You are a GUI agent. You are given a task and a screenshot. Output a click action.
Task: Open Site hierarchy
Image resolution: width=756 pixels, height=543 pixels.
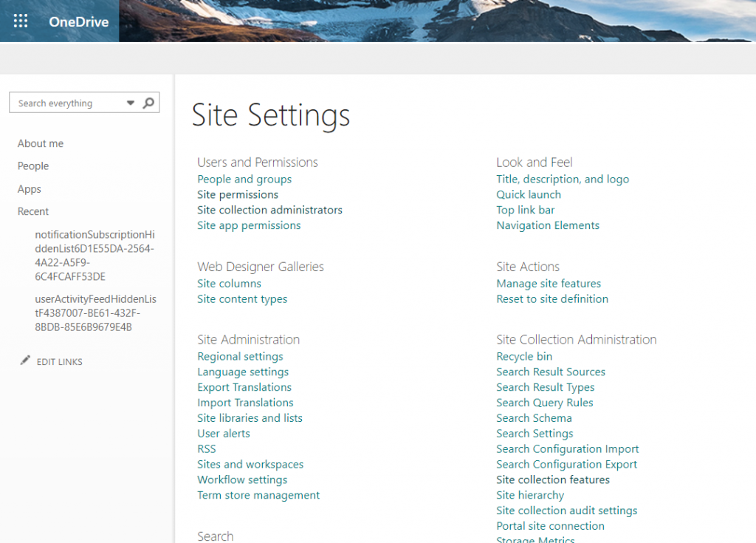click(530, 495)
